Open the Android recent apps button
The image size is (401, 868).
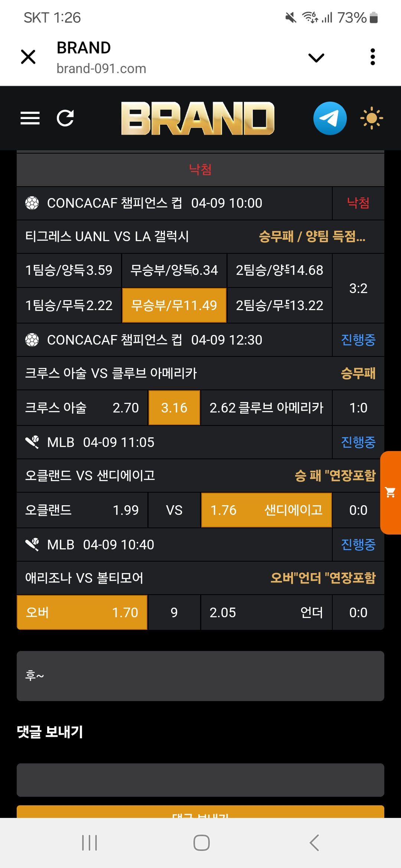coord(89,843)
